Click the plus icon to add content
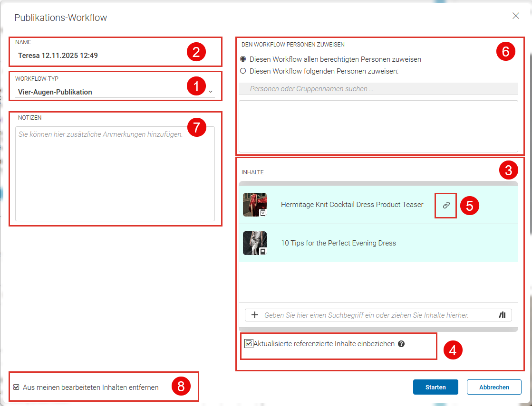The image size is (532, 406). click(255, 315)
